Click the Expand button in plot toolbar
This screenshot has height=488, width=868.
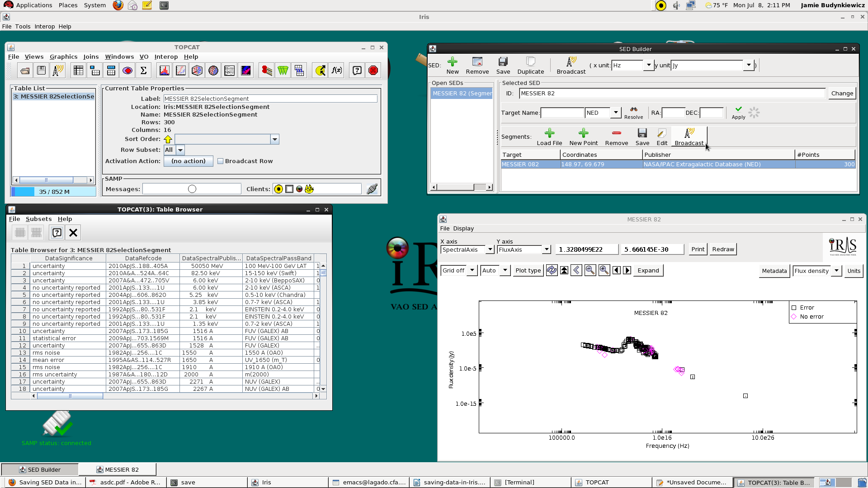648,271
